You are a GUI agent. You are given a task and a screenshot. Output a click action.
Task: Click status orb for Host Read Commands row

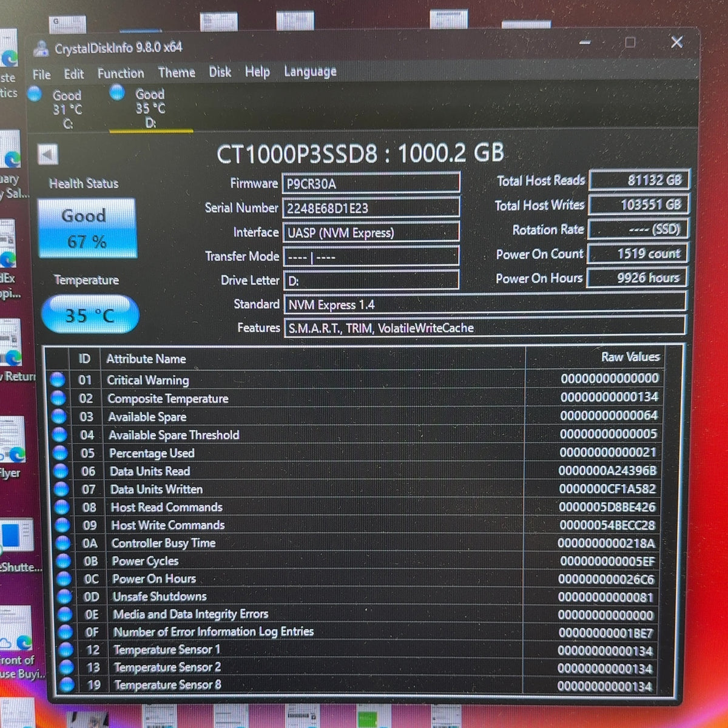point(62,507)
